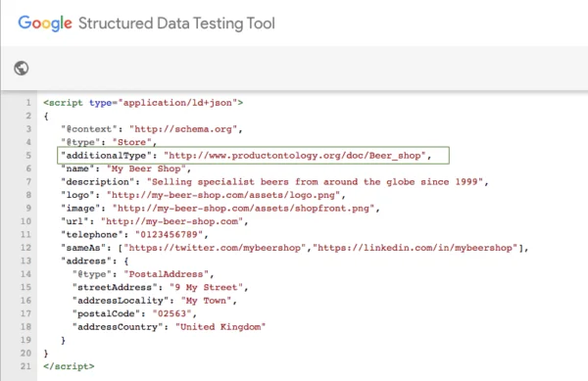The image size is (588, 381).
Task: Click the Google logo
Action: 45,24
